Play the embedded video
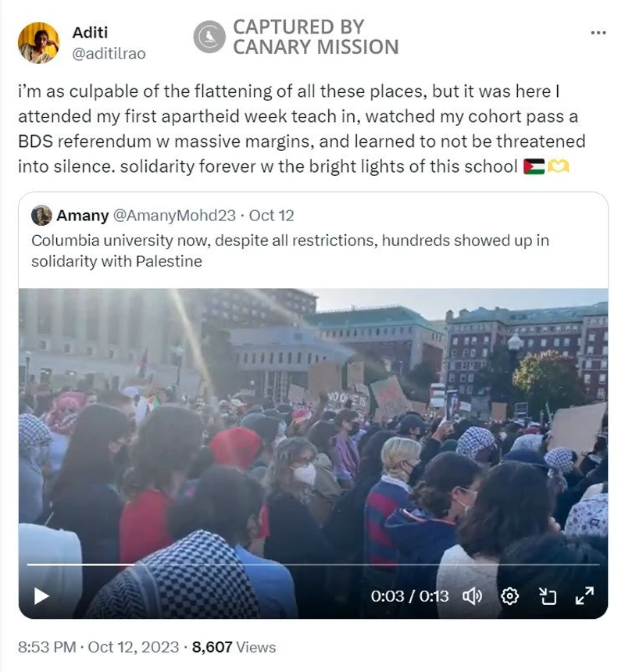The width and height of the screenshot is (625, 672). pos(41,596)
